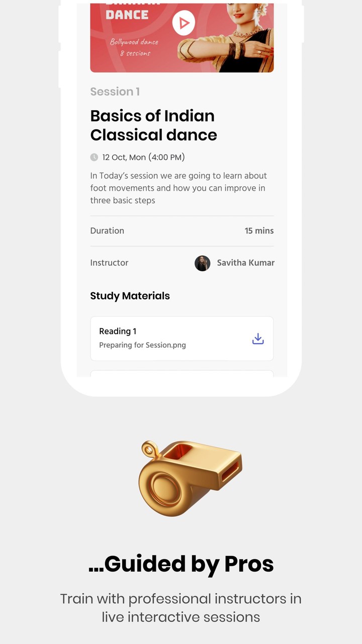Viewport: 362px width, 644px height.
Task: Select the Basics of Indian Classical dance title
Action: (154, 125)
